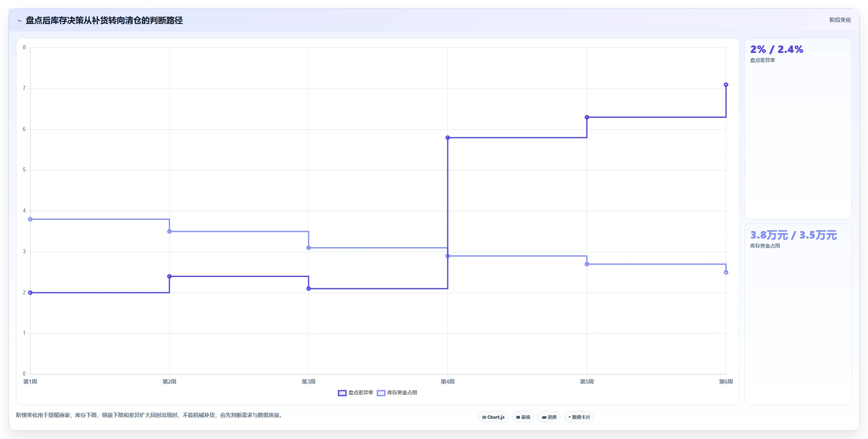The width and height of the screenshot is (868, 439).
Task: Click the chart title 盘点后库存决策从补货转向清仓的判断路径
Action: 104,21
